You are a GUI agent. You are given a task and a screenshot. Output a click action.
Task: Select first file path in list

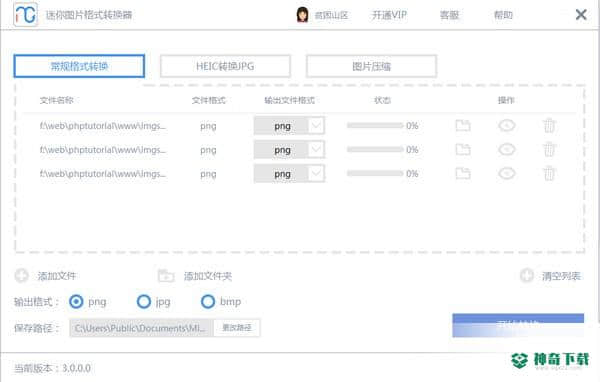(x=103, y=126)
